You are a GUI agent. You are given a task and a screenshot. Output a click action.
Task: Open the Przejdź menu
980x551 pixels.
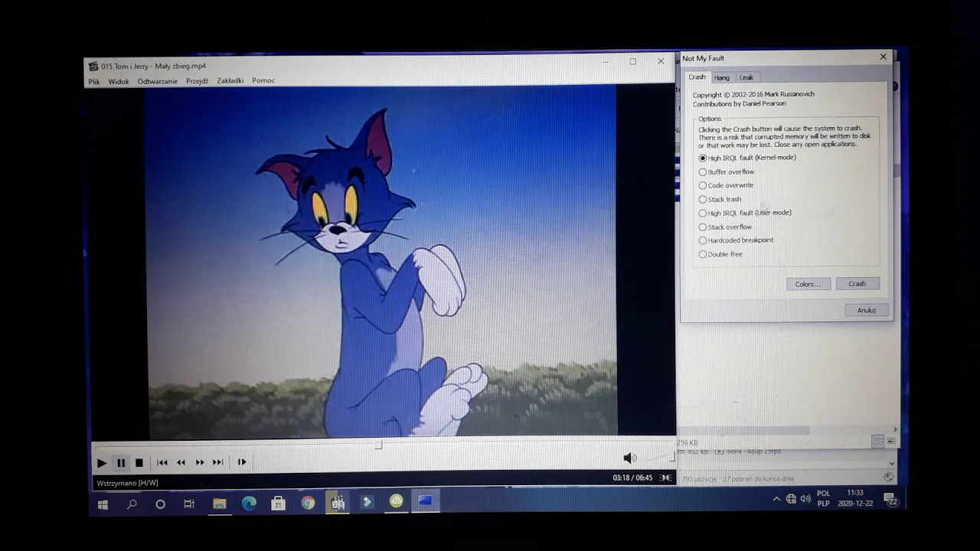197,81
